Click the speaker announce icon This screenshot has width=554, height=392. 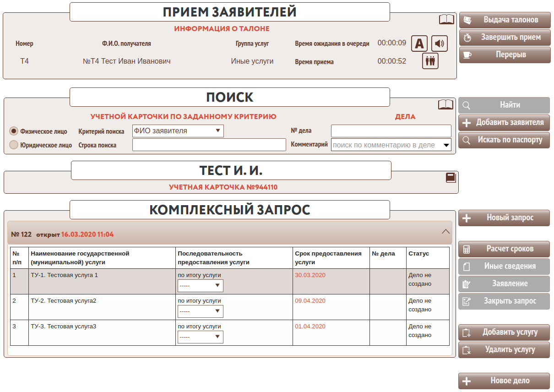(x=440, y=44)
